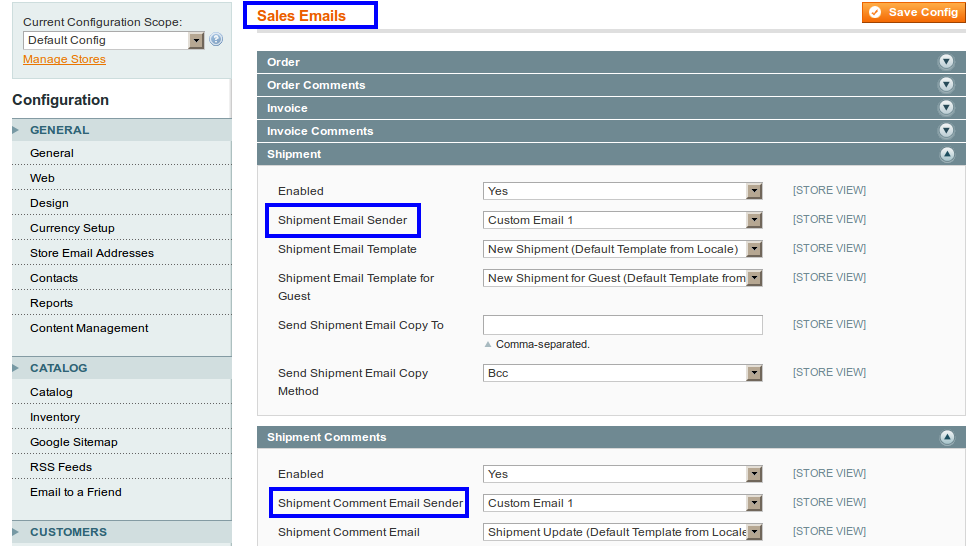The image size is (979, 546).
Task: Open Shipment Comment Email Sender dropdown
Action: tap(622, 503)
